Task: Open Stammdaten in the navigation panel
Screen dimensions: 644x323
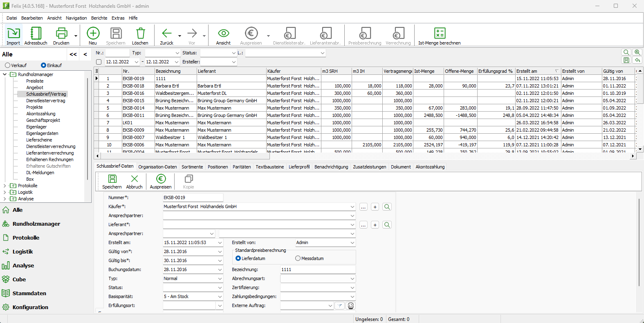Action: [29, 293]
